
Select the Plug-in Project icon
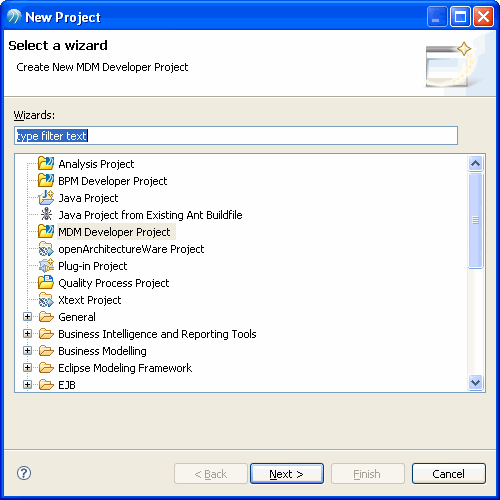point(46,266)
